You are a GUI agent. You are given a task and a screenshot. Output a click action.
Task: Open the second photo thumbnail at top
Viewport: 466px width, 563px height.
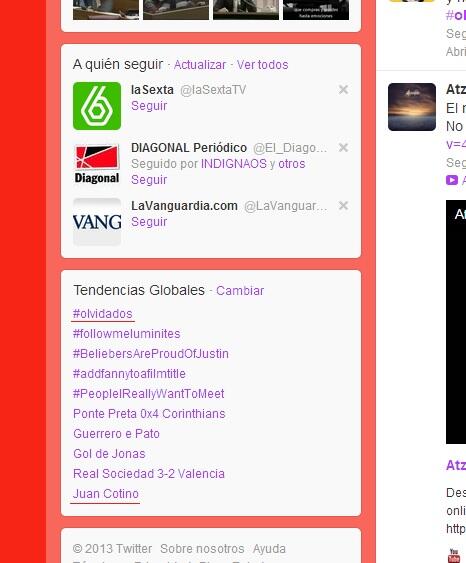point(176,10)
